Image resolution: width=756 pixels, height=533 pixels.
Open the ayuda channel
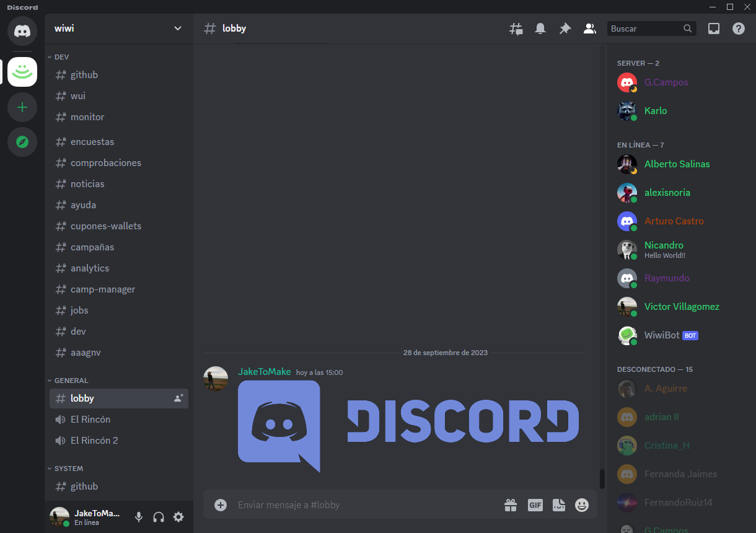119,205
